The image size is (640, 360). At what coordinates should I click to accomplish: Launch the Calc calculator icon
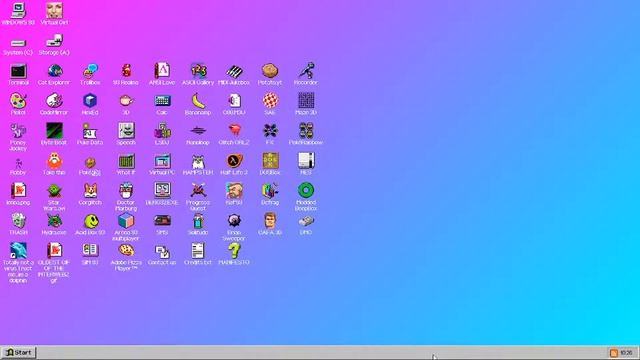point(162,101)
